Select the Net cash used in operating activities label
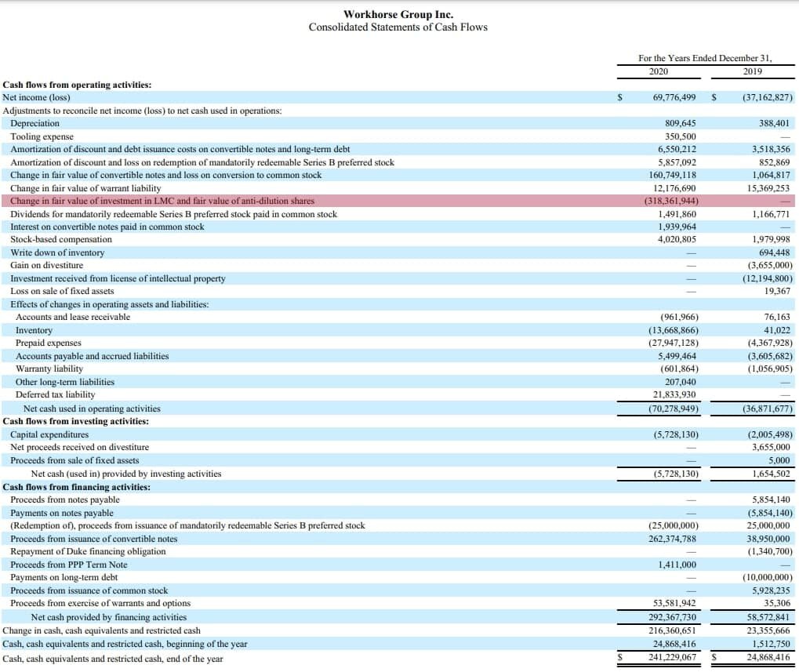Viewport: 799px width, 672px height. [92, 409]
